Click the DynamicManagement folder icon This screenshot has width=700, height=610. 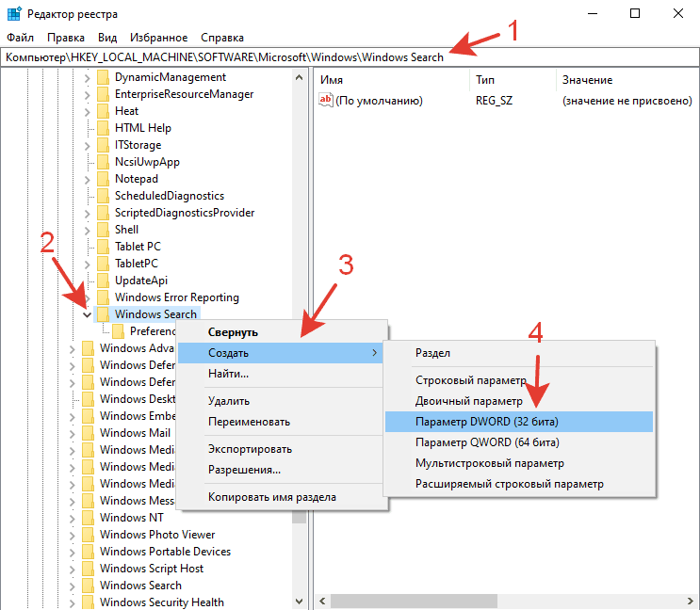[103, 77]
